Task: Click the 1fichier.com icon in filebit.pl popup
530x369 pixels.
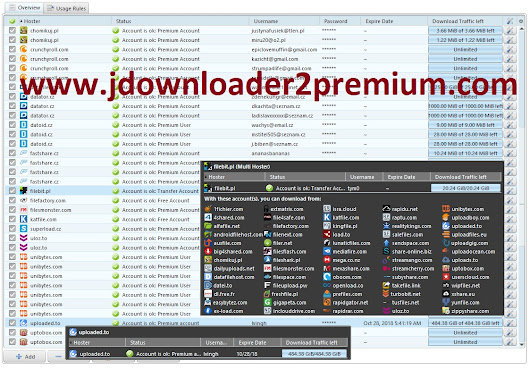Action: (208, 209)
